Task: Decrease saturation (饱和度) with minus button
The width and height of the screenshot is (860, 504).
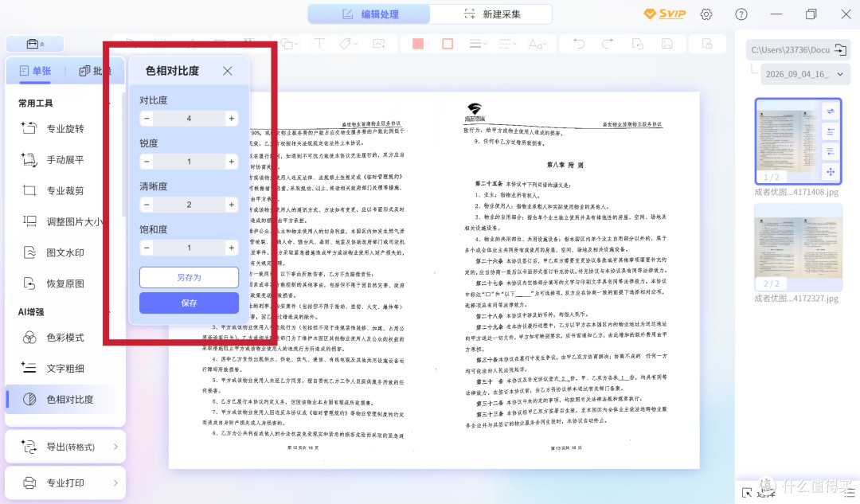Action: 147,248
